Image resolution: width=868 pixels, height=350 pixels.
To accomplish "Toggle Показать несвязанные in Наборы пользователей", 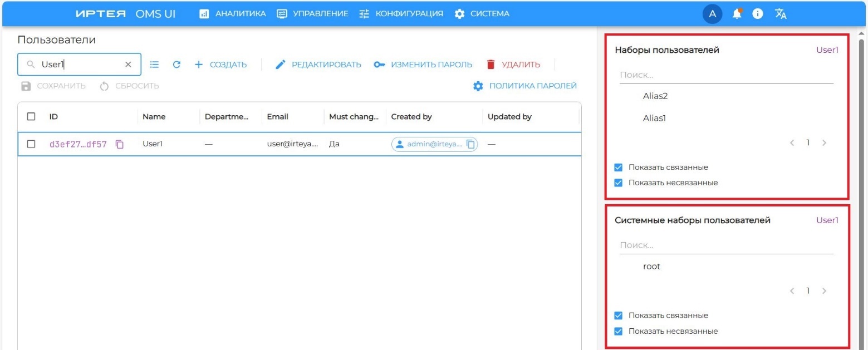I will pos(618,183).
